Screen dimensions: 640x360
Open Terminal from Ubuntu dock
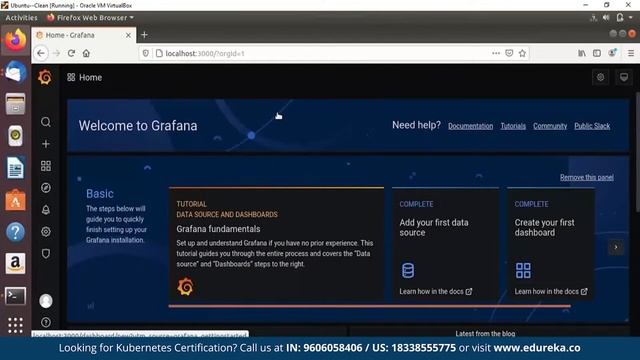(16, 296)
